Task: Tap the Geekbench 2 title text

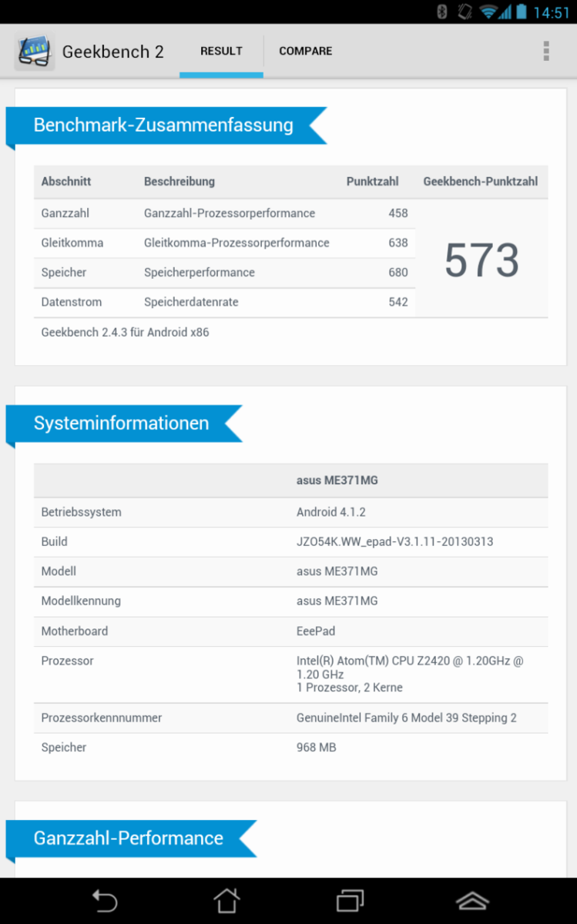Action: coord(112,52)
